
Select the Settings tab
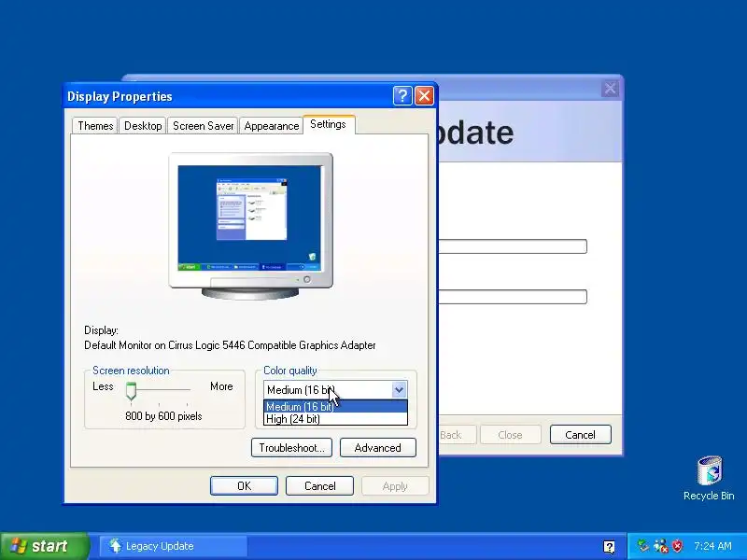pos(329,124)
